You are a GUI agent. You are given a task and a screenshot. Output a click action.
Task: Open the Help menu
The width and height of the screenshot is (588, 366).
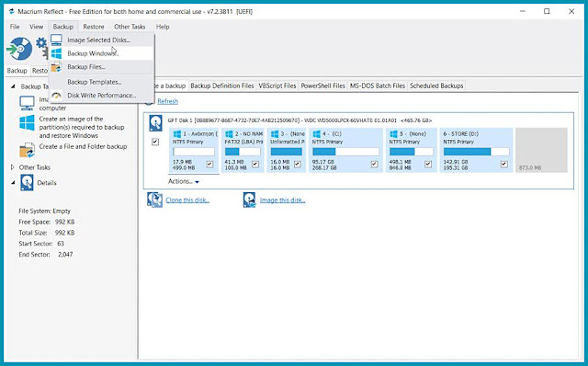[163, 27]
